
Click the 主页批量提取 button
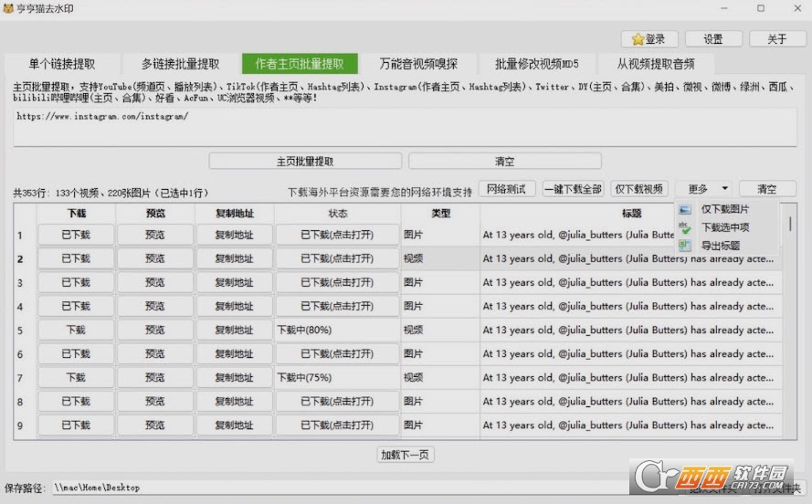(305, 161)
